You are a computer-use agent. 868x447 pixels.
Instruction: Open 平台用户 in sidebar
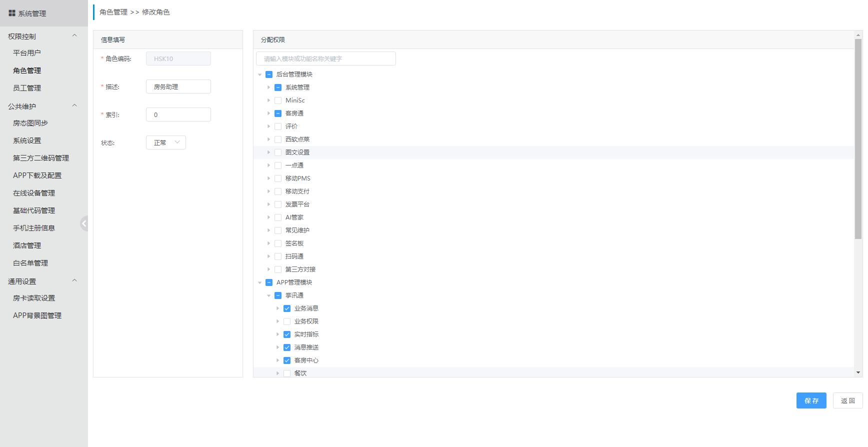click(x=27, y=52)
